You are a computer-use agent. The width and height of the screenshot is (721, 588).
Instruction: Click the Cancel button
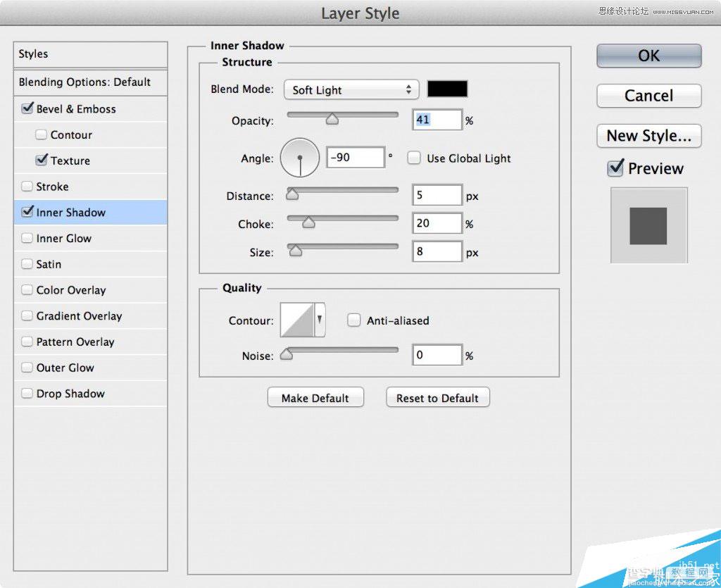(x=648, y=96)
